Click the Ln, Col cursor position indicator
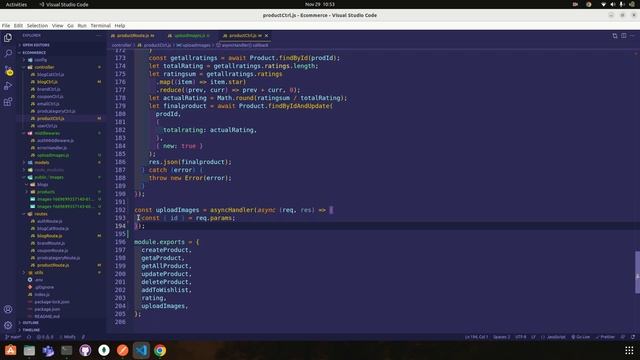Screen dimensions: 640x360 (476, 337)
